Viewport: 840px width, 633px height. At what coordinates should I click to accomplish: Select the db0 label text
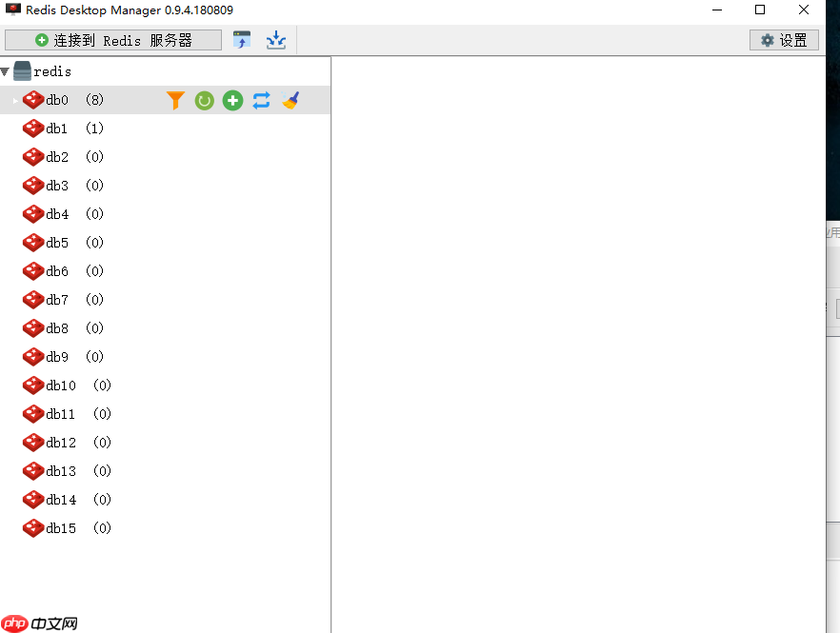[57, 100]
